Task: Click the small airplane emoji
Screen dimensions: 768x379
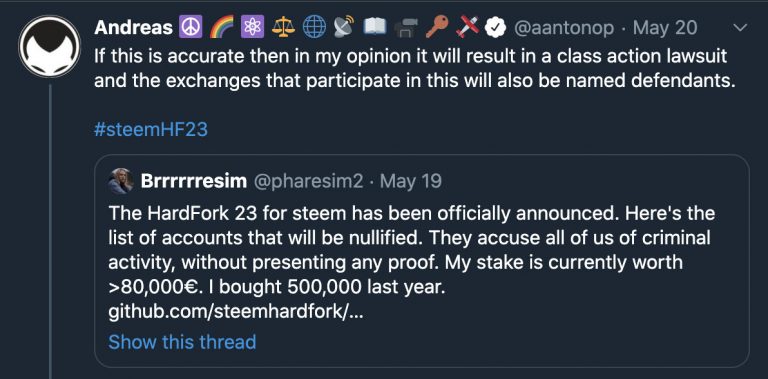Action: pyautogui.click(x=467, y=28)
